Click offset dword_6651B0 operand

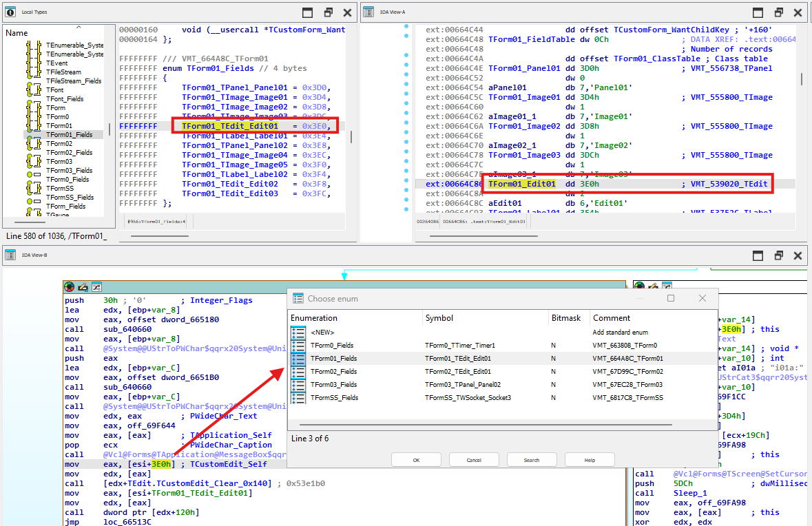[174, 377]
